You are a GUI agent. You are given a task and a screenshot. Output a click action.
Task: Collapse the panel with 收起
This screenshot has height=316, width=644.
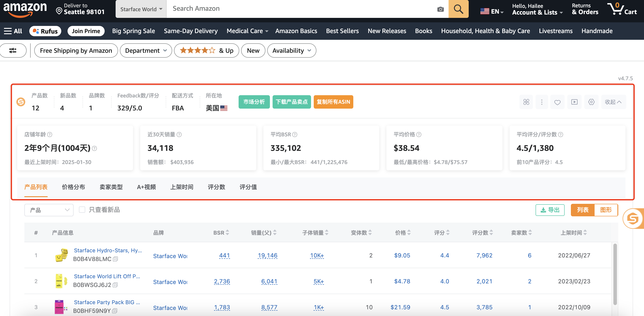[613, 102]
